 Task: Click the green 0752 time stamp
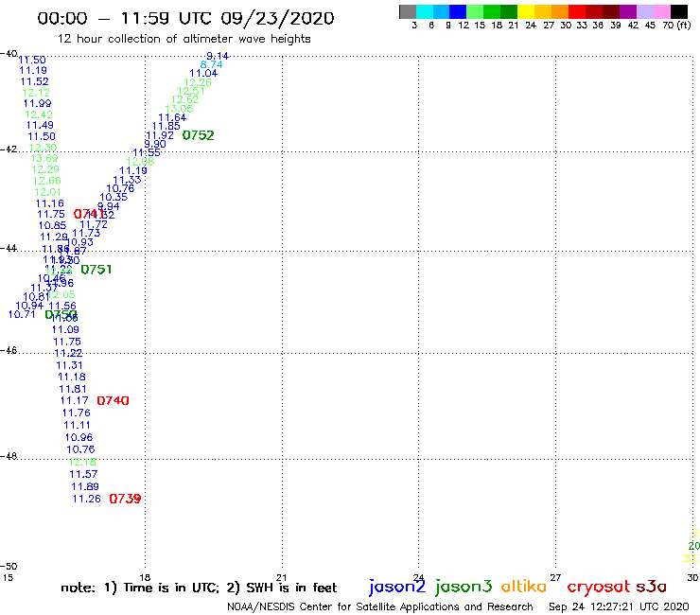coord(199,135)
